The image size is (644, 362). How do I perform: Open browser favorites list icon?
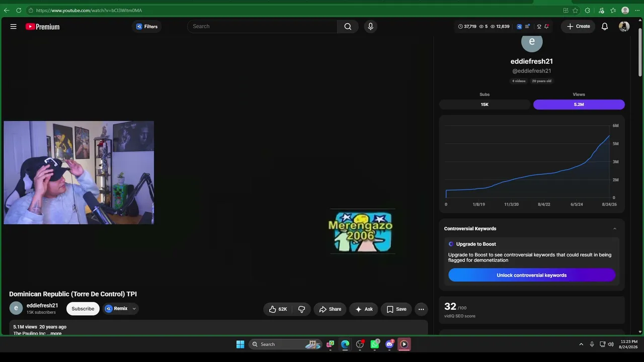[x=613, y=11]
